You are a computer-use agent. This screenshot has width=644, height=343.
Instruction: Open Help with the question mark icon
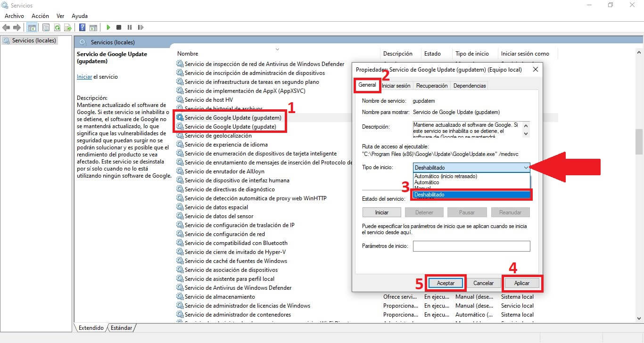[82, 27]
